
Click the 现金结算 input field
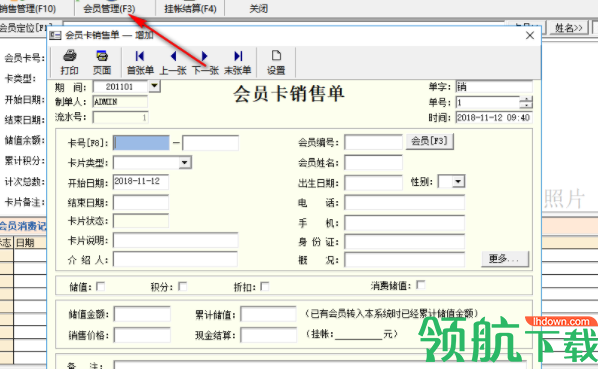coord(268,335)
